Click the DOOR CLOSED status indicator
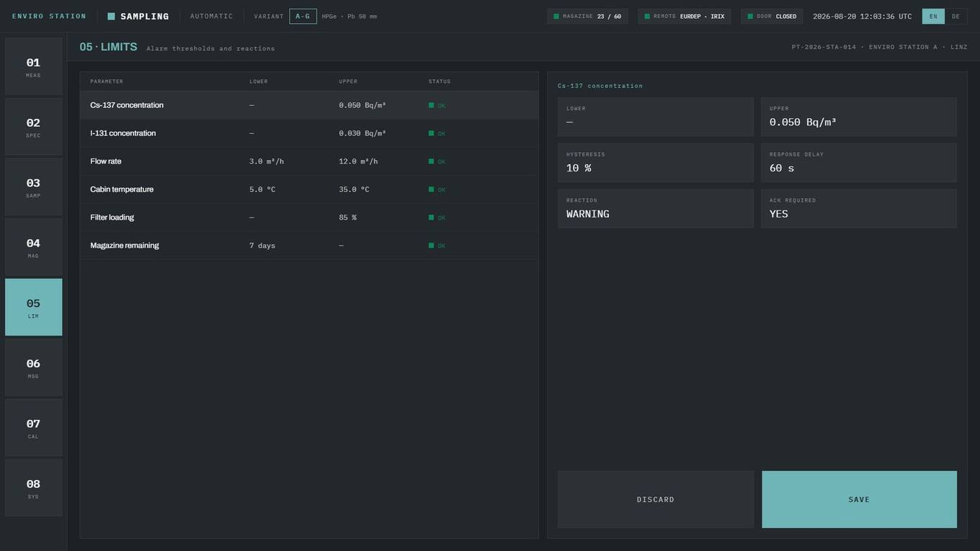980x551 pixels. pyautogui.click(x=772, y=16)
